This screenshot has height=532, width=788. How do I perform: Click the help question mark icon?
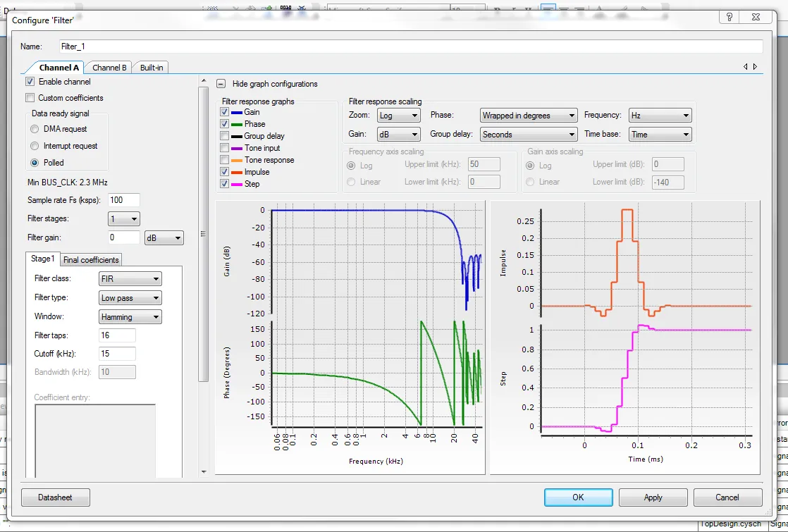729,18
